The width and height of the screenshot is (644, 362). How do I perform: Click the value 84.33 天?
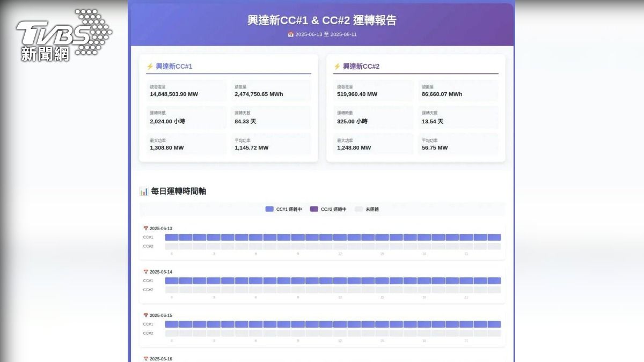click(x=245, y=121)
